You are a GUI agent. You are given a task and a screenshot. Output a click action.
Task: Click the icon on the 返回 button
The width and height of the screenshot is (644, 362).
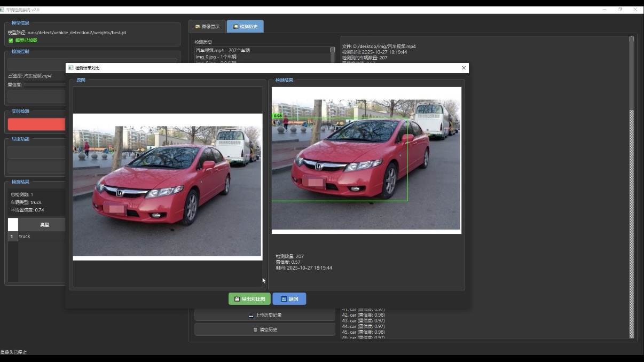point(284,299)
